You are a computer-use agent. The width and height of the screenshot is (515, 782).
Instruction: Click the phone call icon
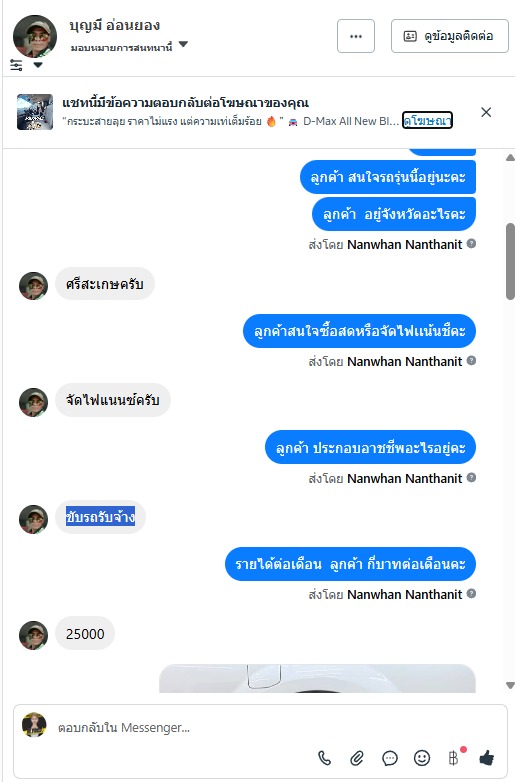325,758
